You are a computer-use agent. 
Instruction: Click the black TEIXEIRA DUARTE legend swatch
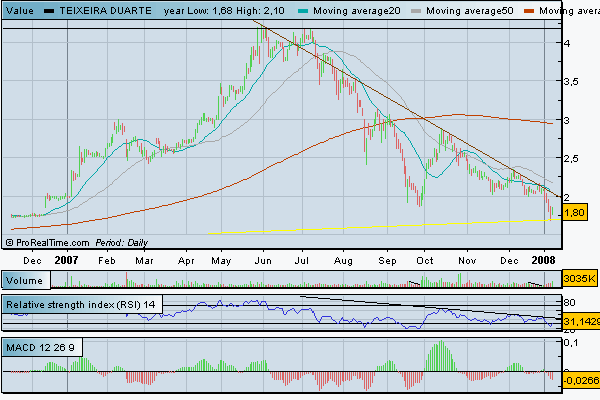point(49,11)
